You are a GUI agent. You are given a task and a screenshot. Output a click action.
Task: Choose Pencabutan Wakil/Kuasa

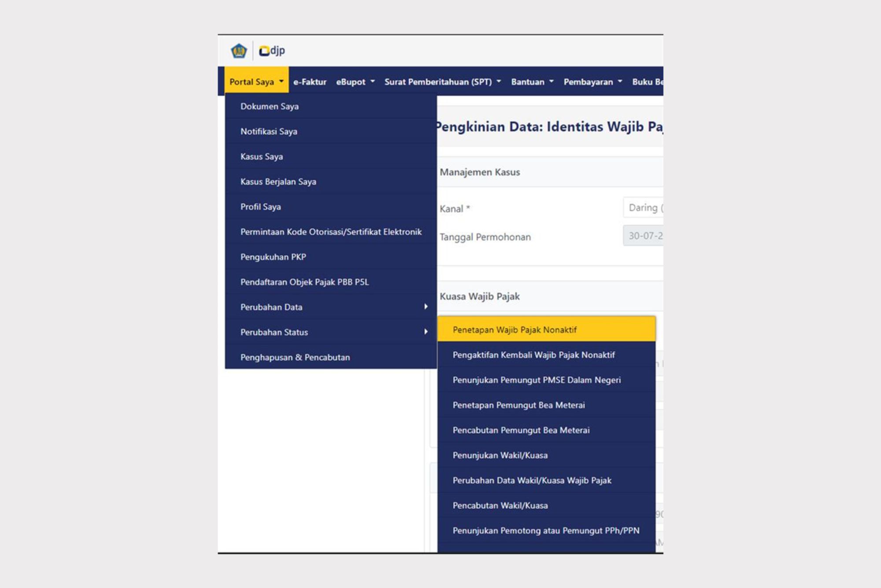pos(546,505)
